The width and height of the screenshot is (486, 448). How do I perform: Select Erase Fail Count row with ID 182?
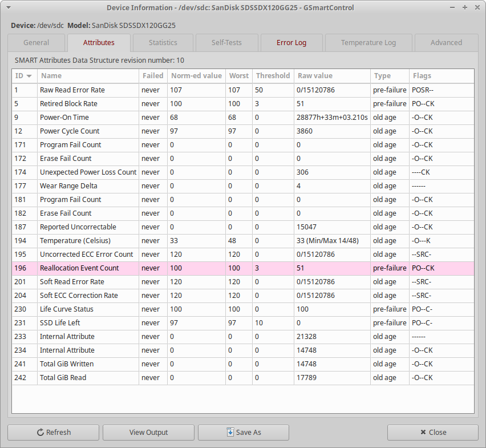[243, 213]
